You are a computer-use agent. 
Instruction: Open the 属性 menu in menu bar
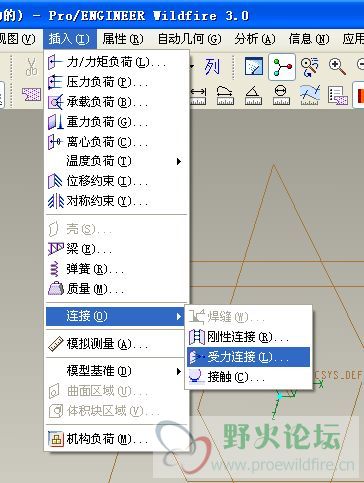123,39
